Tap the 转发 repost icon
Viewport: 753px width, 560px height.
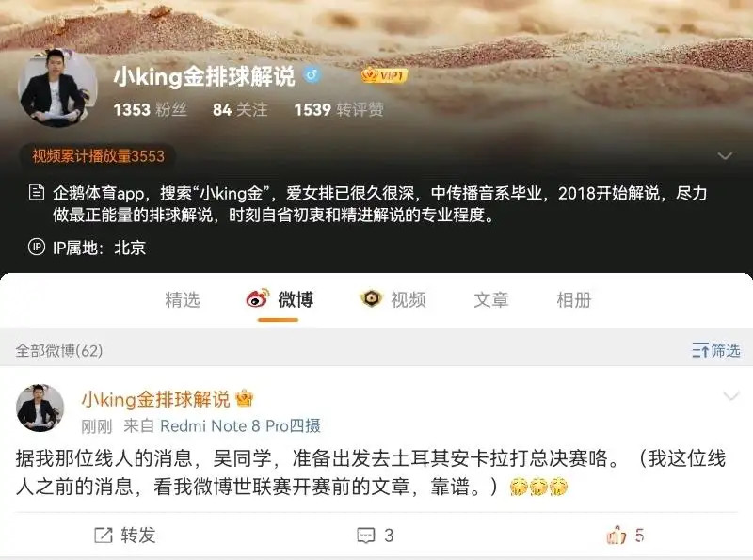[104, 535]
